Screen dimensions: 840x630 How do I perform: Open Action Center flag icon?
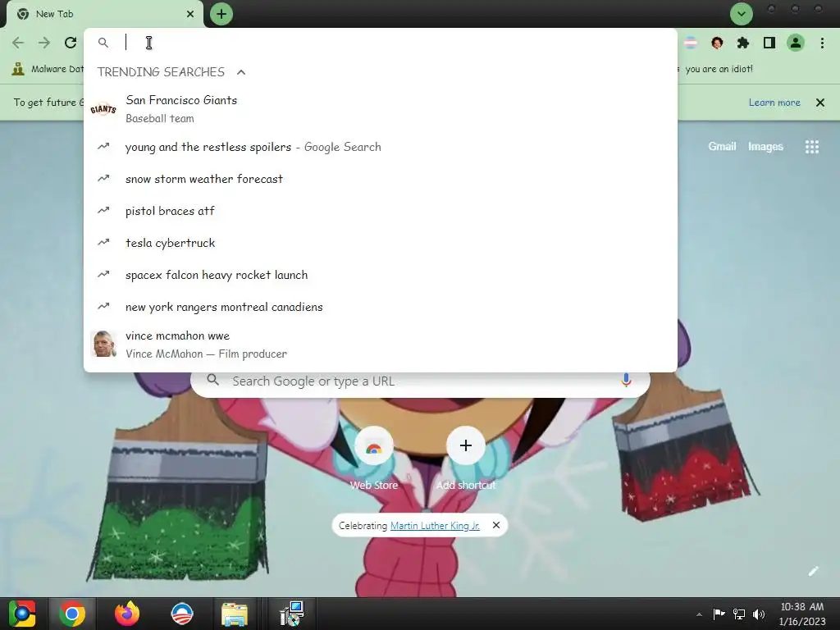coord(719,614)
